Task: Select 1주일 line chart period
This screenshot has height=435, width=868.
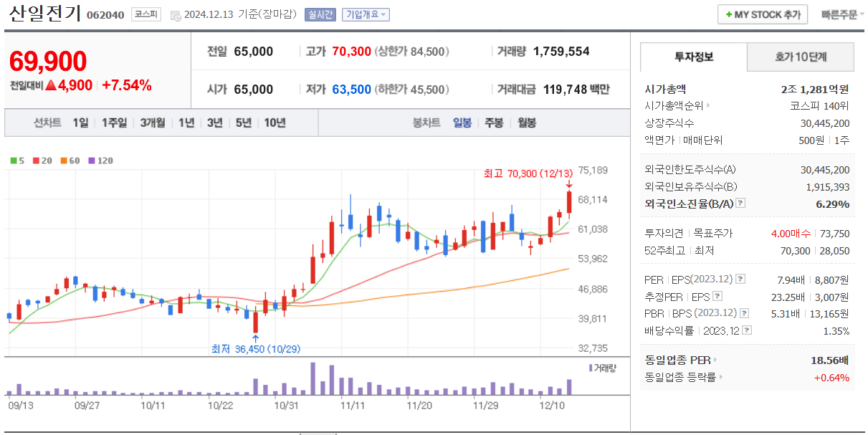Action: coord(114,123)
